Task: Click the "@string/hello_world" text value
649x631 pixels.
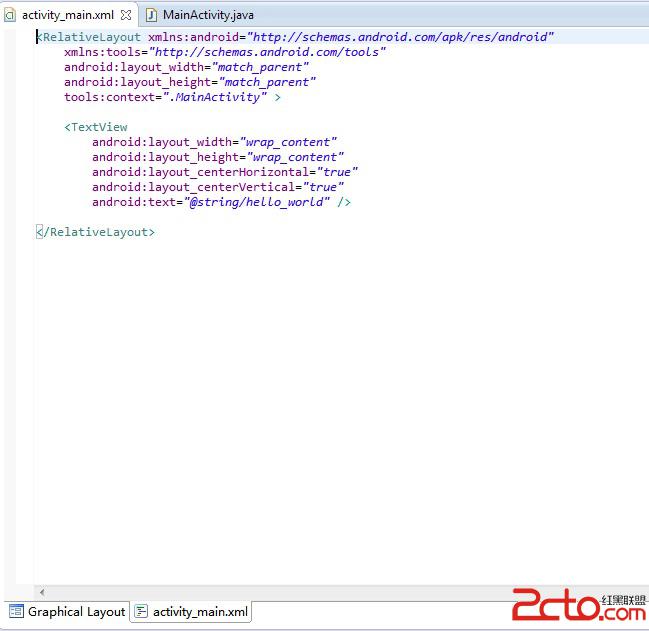Action: [x=257, y=202]
